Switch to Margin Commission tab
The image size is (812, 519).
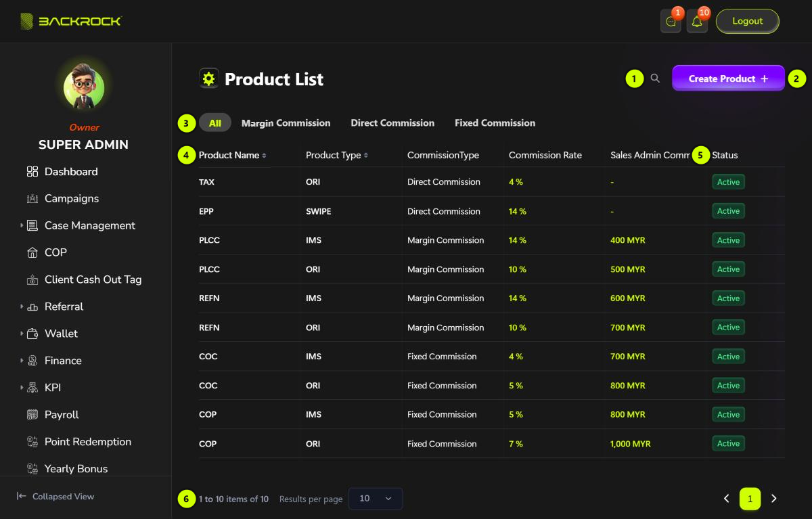[286, 122]
